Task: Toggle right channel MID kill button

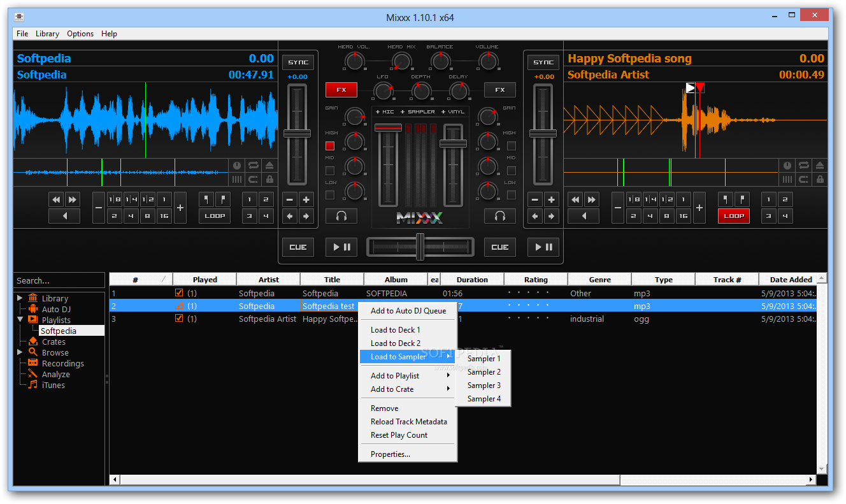Action: pyautogui.click(x=511, y=170)
